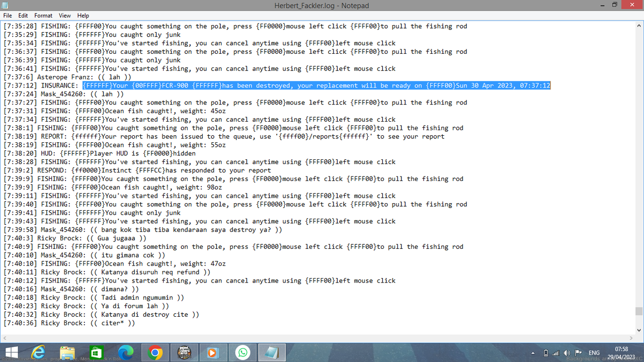Click the 'Ya di forum lah' line

tap(86, 306)
